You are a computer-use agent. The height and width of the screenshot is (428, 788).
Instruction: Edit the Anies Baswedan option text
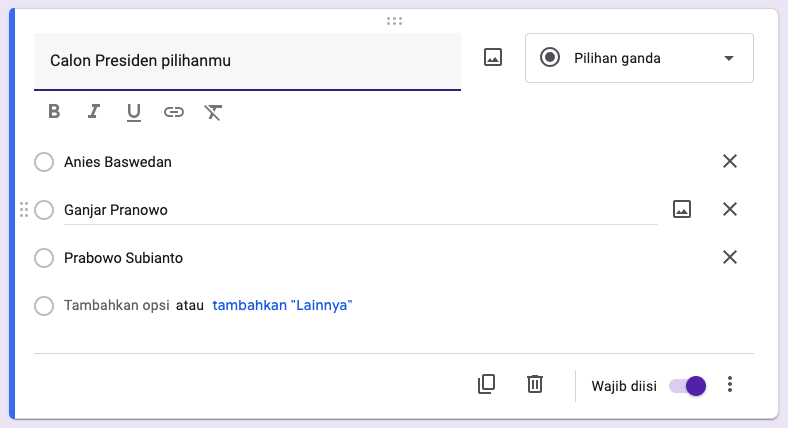pyautogui.click(x=118, y=162)
